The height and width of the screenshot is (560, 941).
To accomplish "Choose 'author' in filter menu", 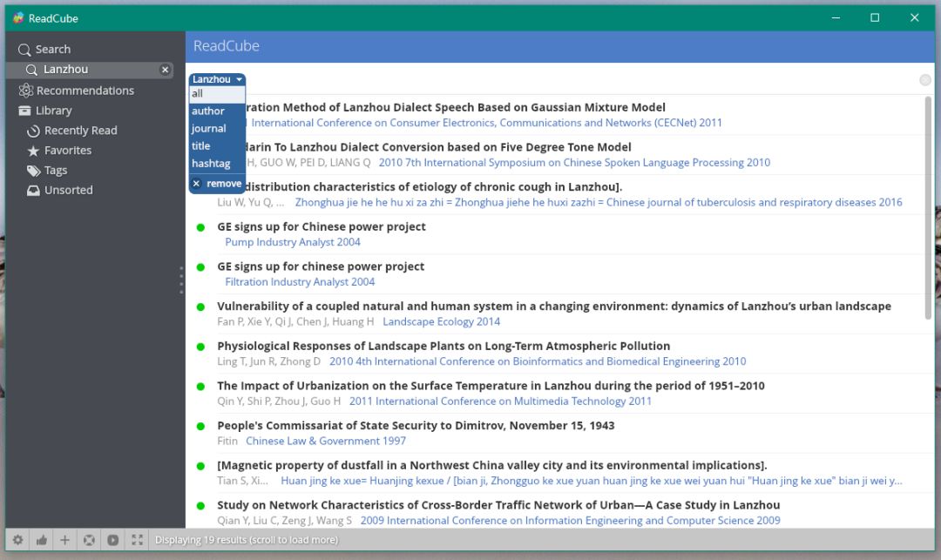I will 217,111.
